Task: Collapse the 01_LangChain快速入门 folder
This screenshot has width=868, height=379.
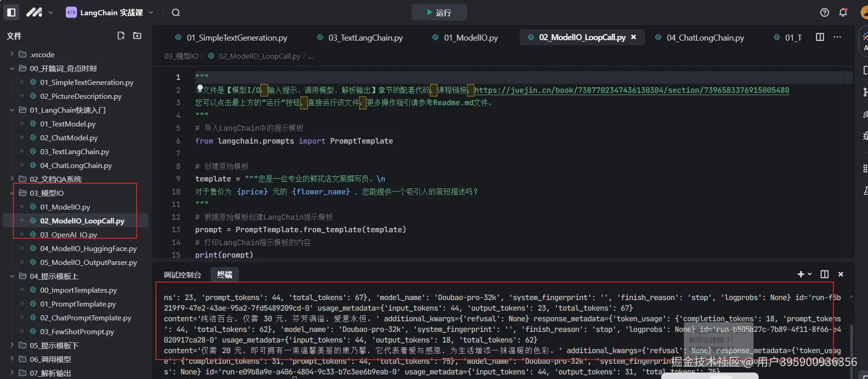Action: pyautogui.click(x=12, y=110)
